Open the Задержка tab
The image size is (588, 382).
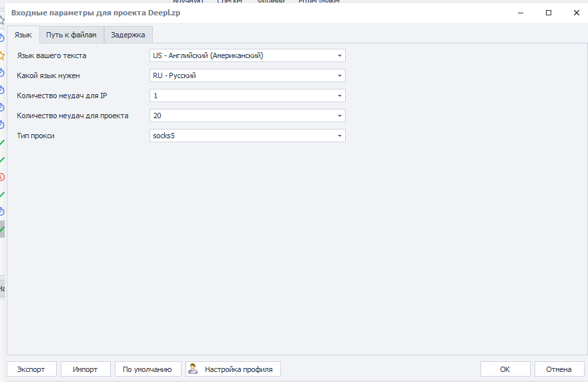pos(128,35)
